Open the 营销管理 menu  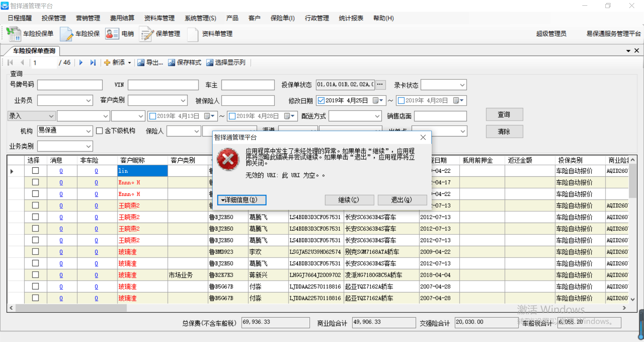pos(88,18)
